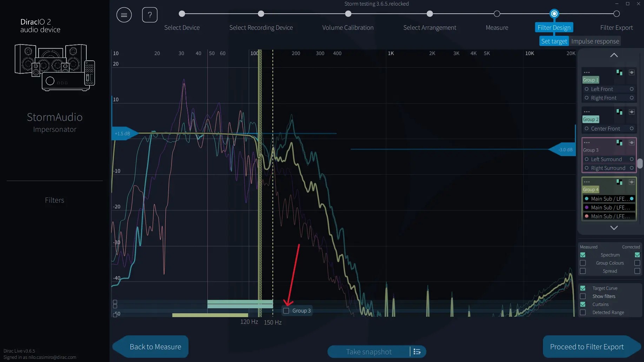644x362 pixels.
Task: Click the Group 2 focus square icon
Action: [631, 112]
